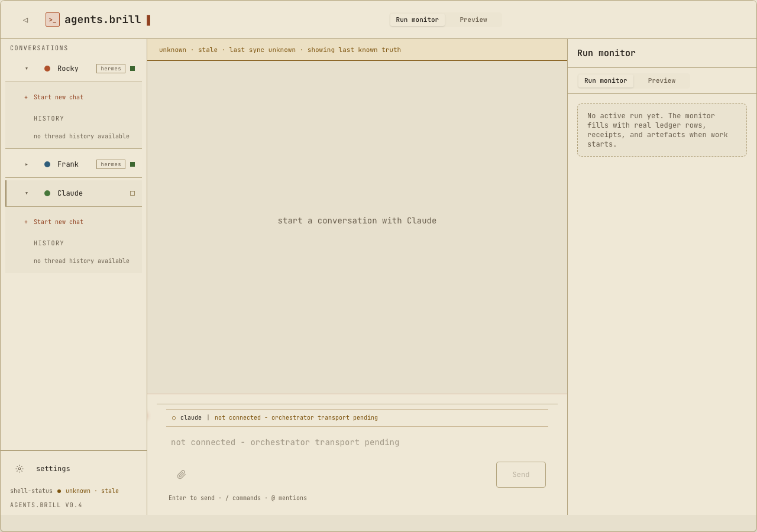The width and height of the screenshot is (757, 532).
Task: Click the claude connection circle in composer
Action: coord(174,418)
